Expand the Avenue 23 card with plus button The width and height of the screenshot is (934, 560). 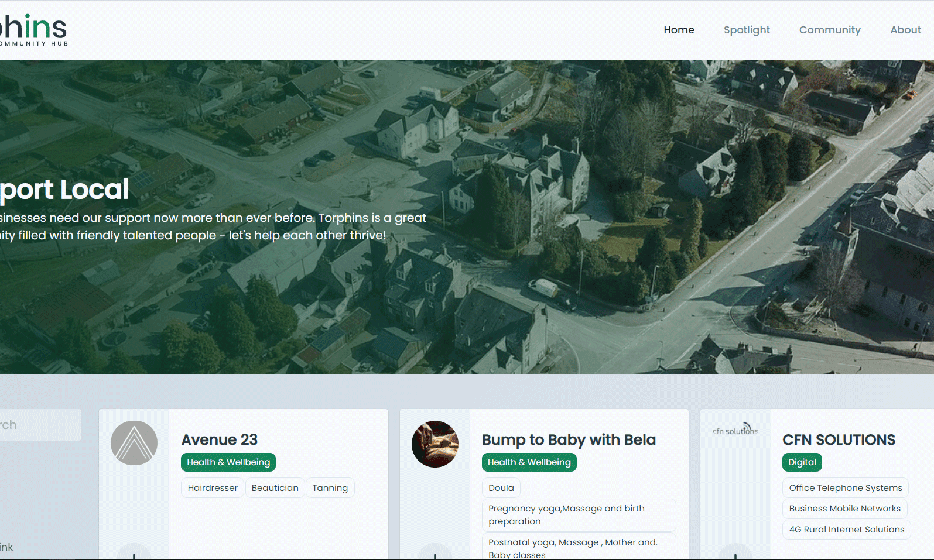pyautogui.click(x=134, y=553)
